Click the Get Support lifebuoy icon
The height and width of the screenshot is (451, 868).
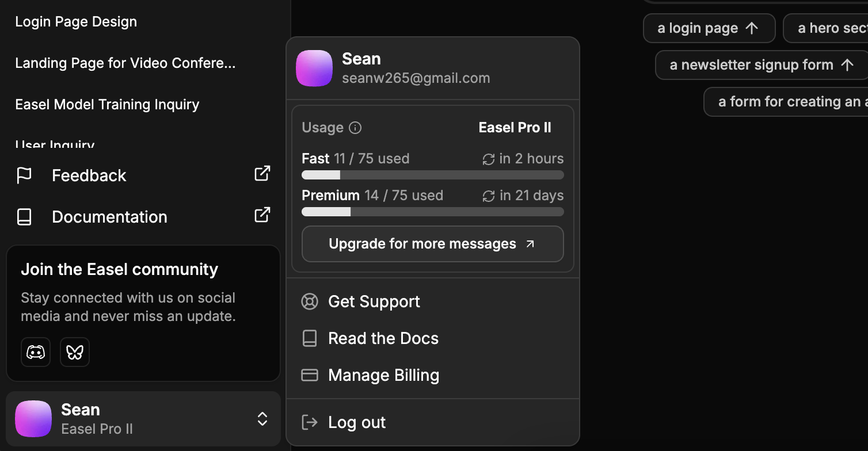click(x=310, y=301)
